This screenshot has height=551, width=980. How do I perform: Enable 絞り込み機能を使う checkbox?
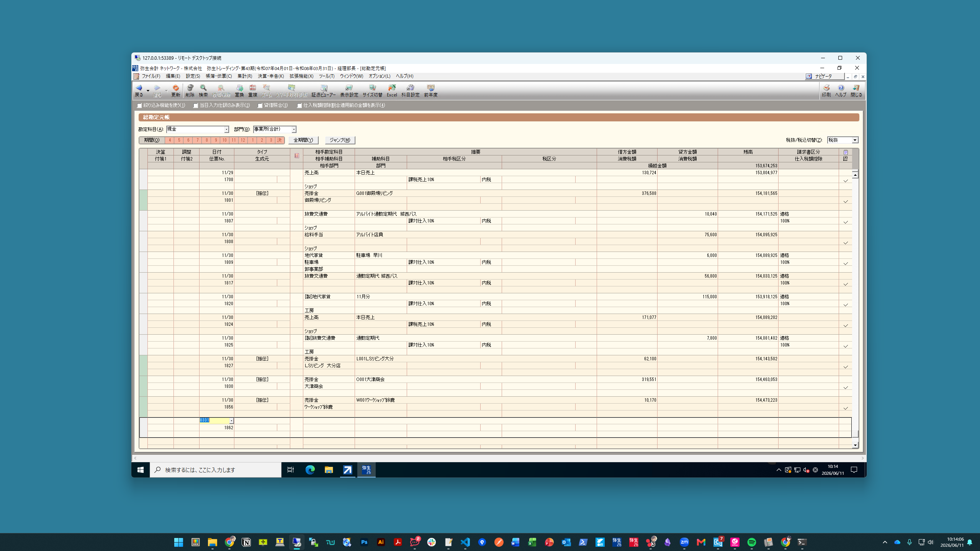click(139, 105)
